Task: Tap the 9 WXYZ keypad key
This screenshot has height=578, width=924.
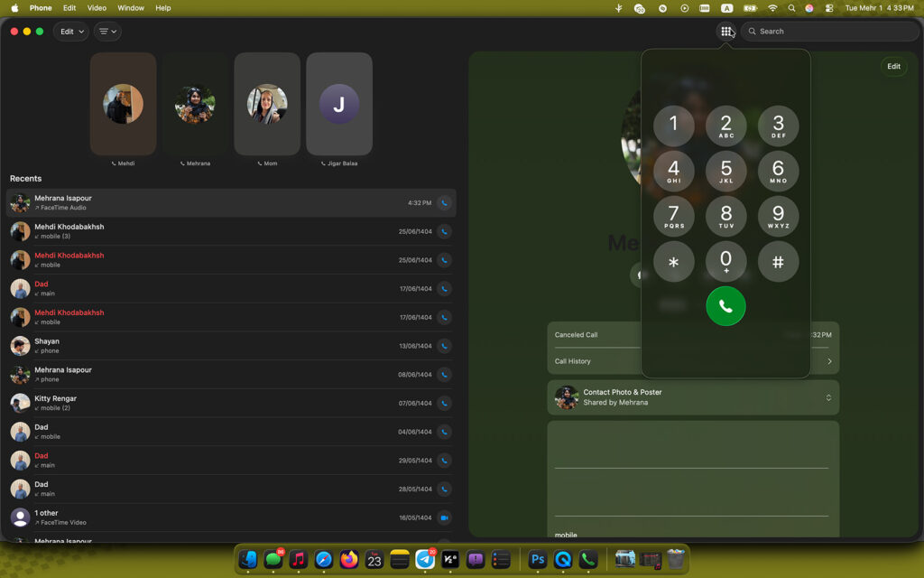Action: [x=778, y=216]
